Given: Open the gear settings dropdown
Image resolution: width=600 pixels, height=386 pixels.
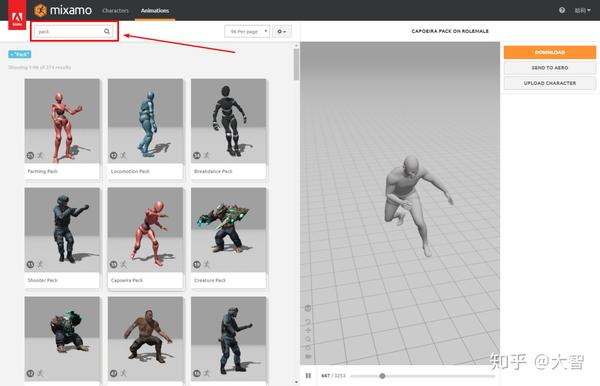Looking at the screenshot, I should pyautogui.click(x=282, y=31).
